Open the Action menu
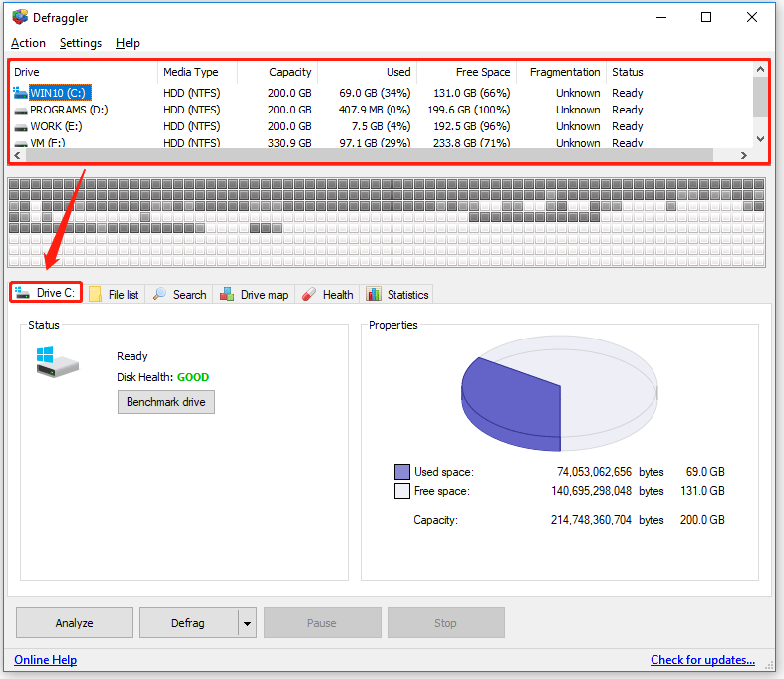The image size is (784, 679). (29, 43)
